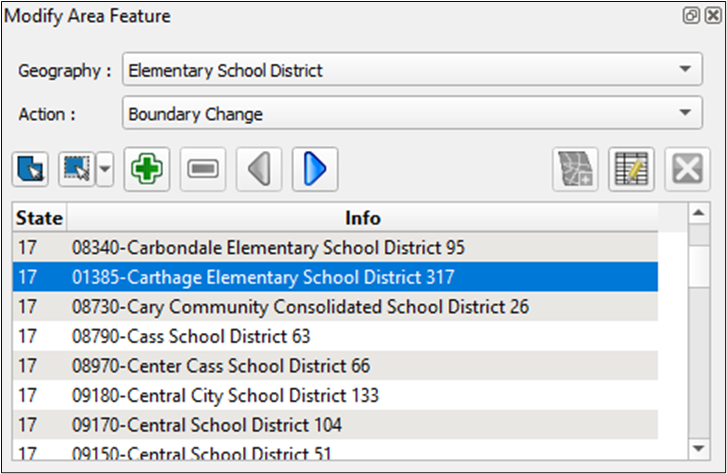Open the selection tool options arrow

pyautogui.click(x=103, y=169)
